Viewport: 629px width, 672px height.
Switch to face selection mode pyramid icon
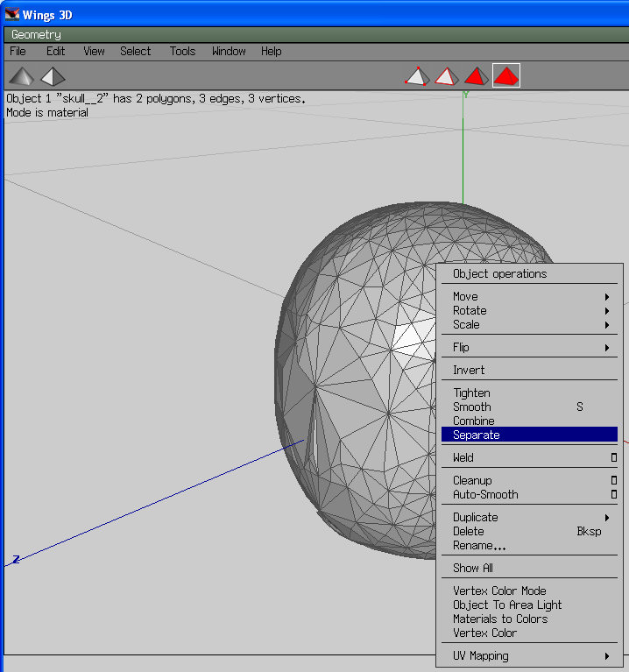(x=477, y=76)
